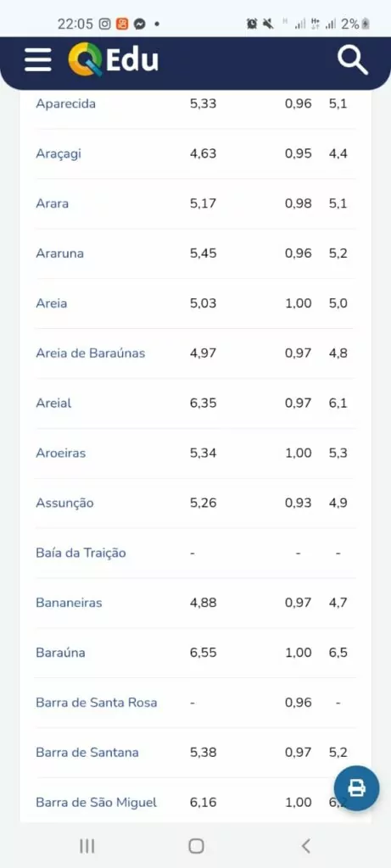
Task: Tap Messenger notification icon in status bar
Action: pyautogui.click(x=140, y=24)
